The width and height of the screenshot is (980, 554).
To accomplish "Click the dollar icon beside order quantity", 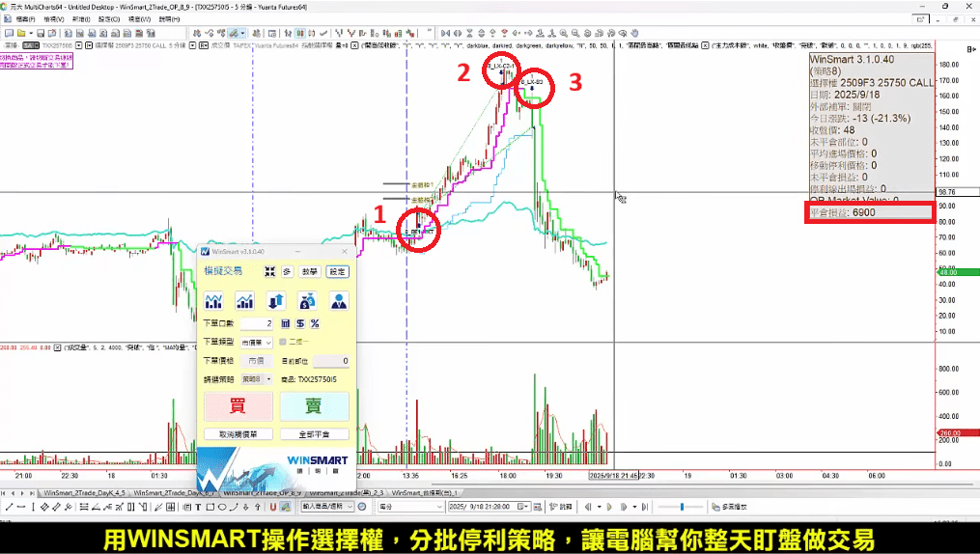I will [300, 323].
